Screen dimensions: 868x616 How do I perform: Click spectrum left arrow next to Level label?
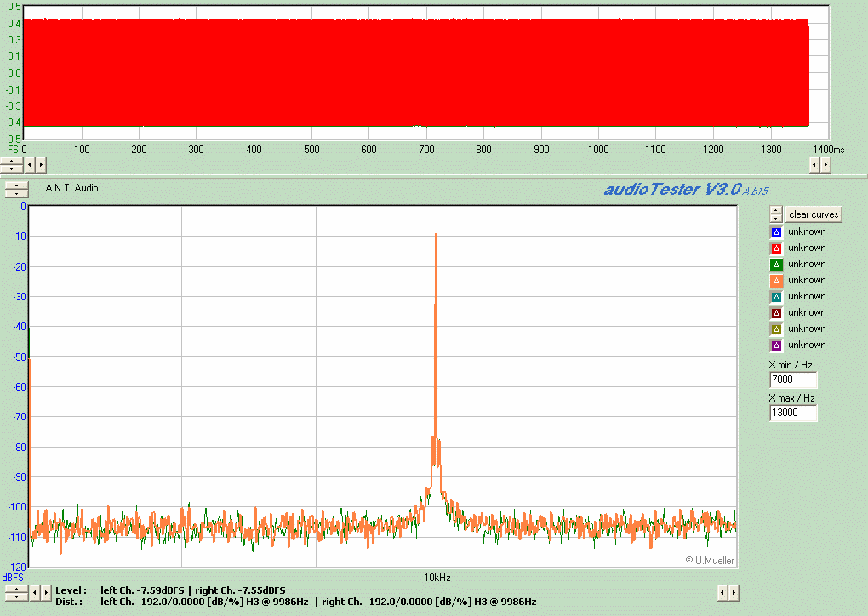click(x=35, y=592)
